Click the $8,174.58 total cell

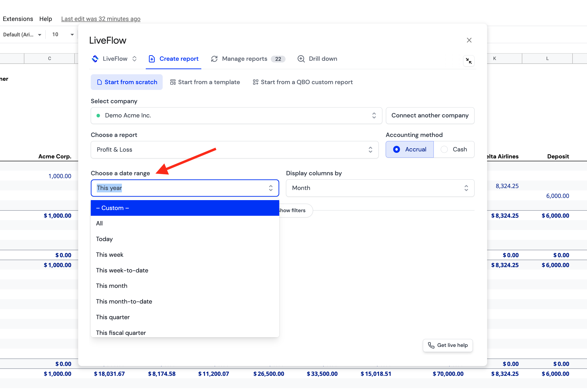point(162,374)
